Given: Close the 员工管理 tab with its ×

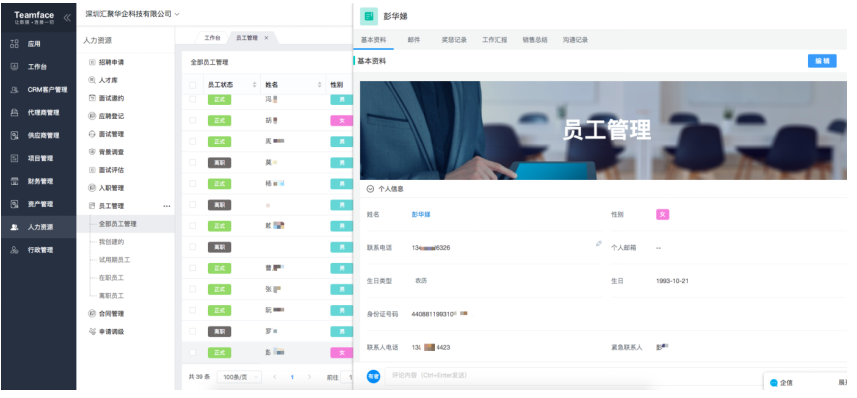Looking at the screenshot, I should [266, 38].
